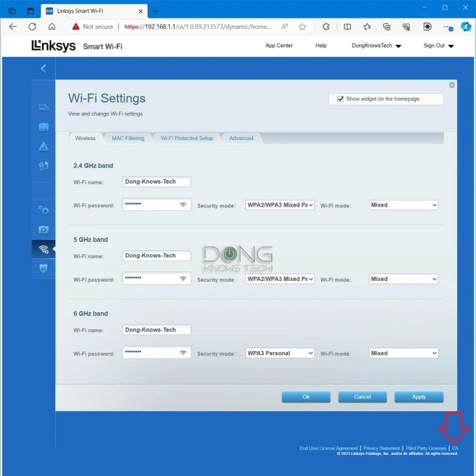Open Help menu item
The height and width of the screenshot is (476, 476).
coord(321,46)
